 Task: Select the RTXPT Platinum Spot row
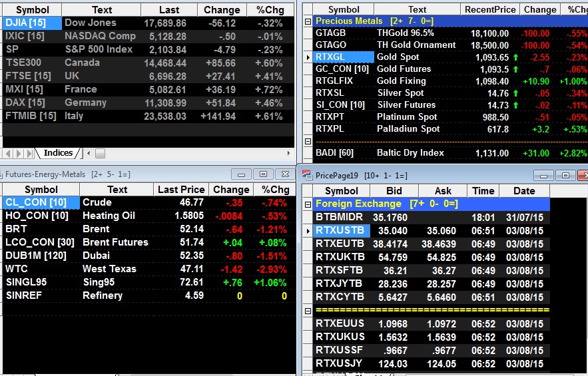(x=450, y=117)
